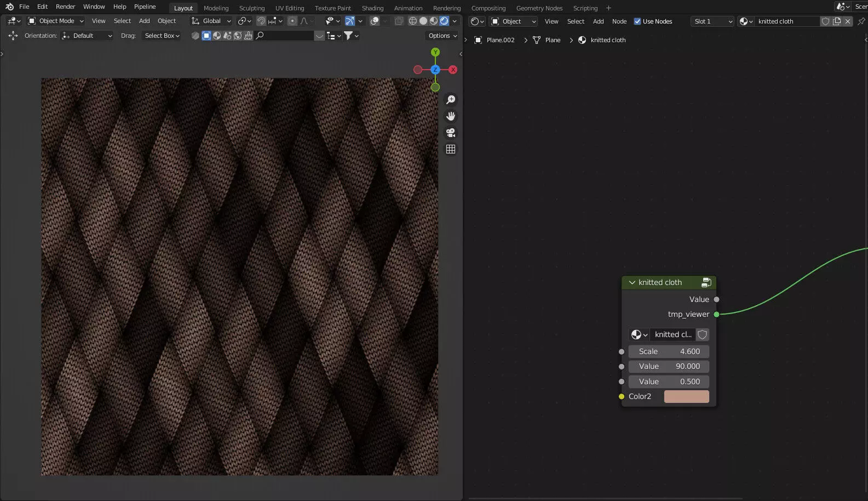The height and width of the screenshot is (501, 868).
Task: Click the zoom view magnifier icon
Action: 451,100
